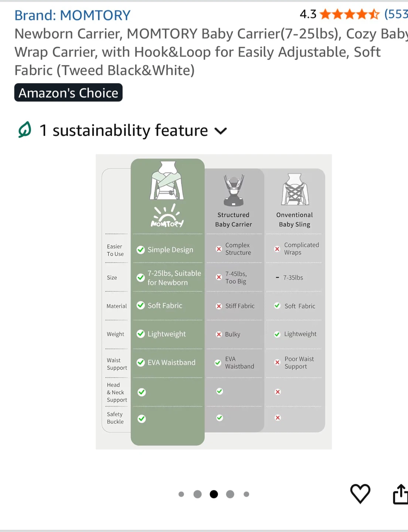The image size is (408, 532).
Task: Expand the sustainability feature chevron
Action: pos(221,131)
